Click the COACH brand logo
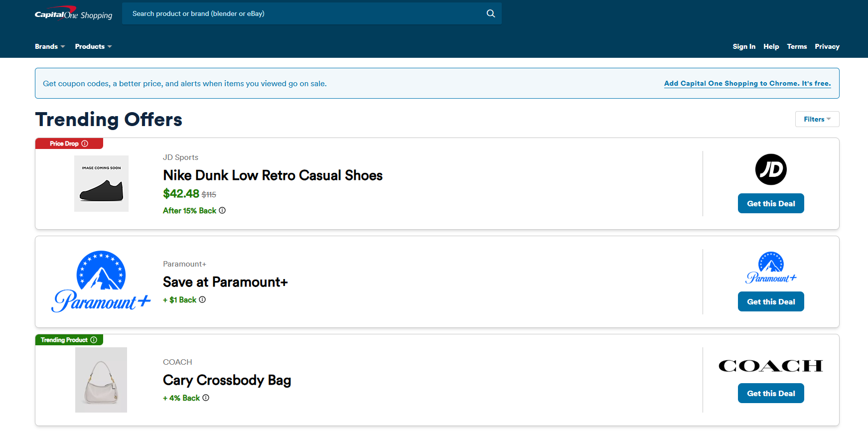This screenshot has height=431, width=868. point(771,366)
